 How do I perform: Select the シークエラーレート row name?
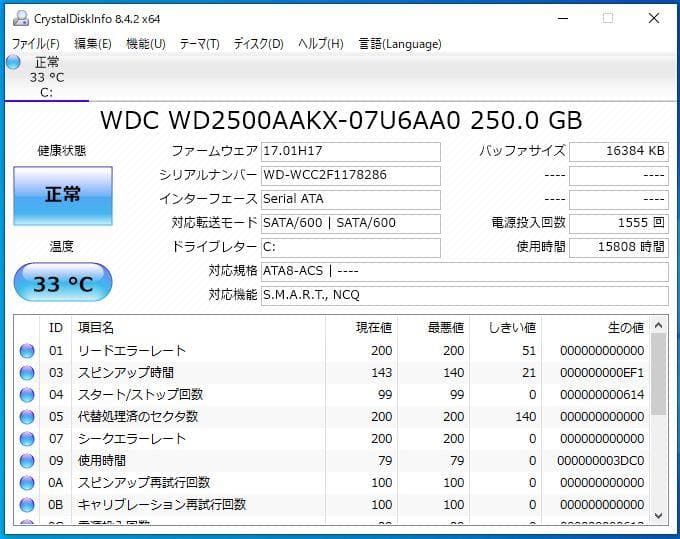click(132, 438)
